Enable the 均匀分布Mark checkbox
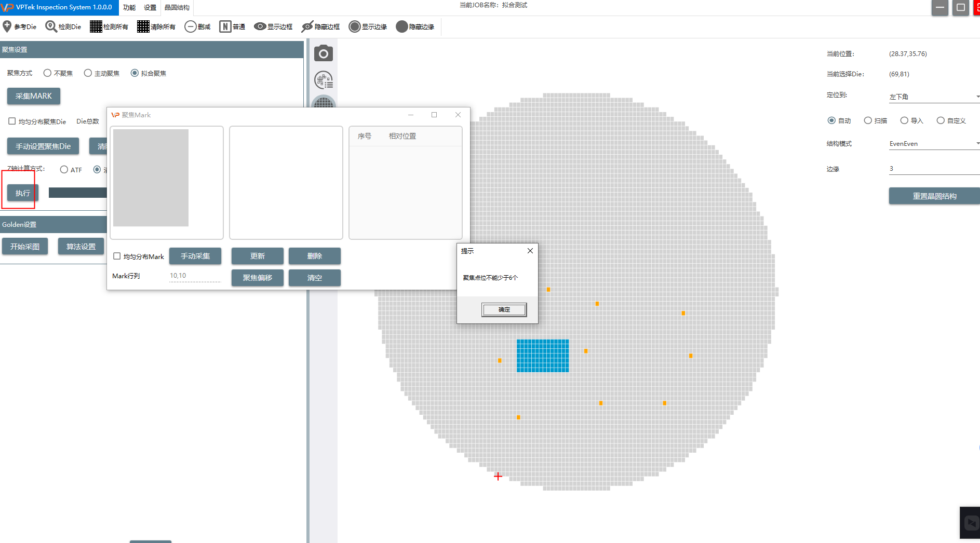Image resolution: width=980 pixels, height=543 pixels. point(117,256)
